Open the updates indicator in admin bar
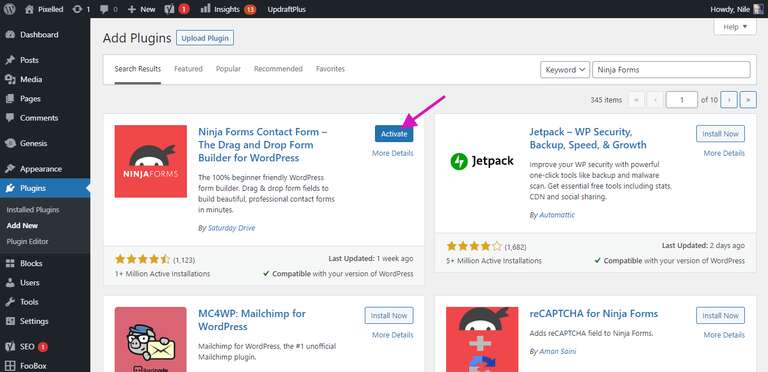 81,9
